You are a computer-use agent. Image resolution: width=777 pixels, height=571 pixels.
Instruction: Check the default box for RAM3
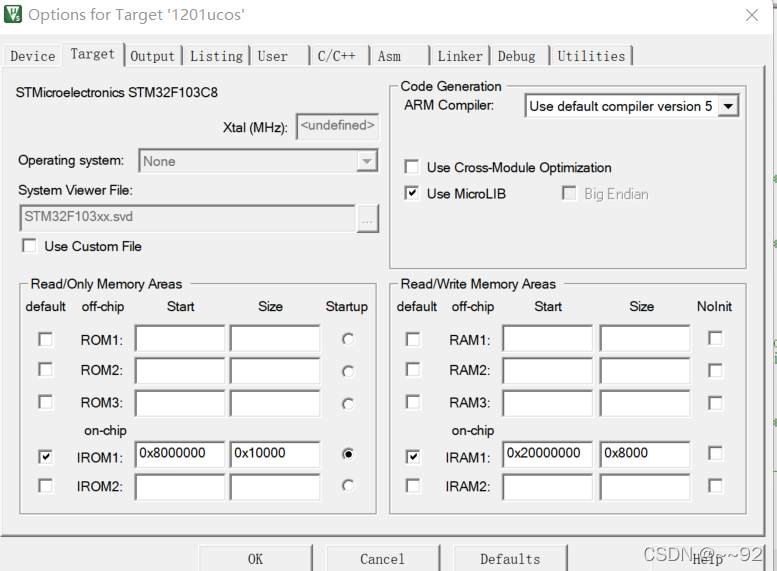(413, 401)
